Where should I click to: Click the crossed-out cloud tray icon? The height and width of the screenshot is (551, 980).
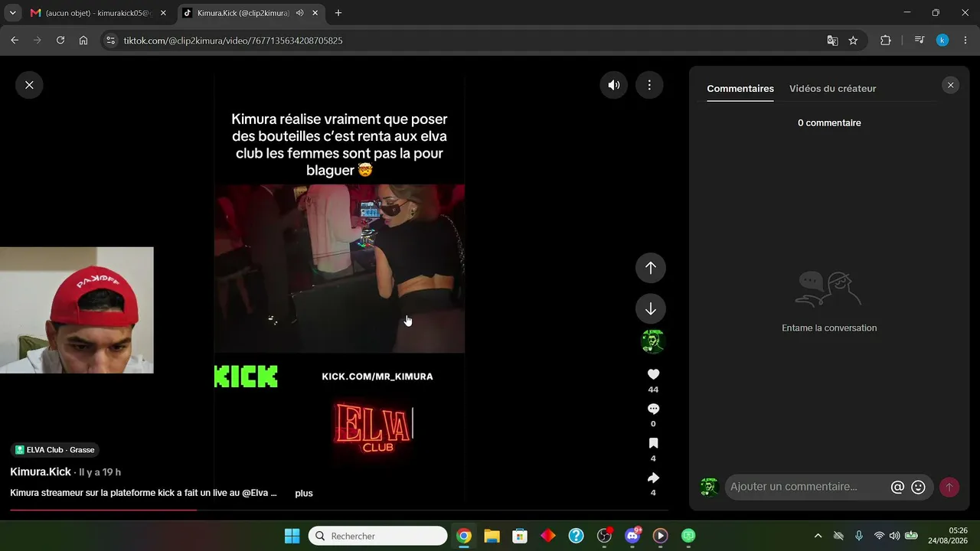tap(838, 536)
